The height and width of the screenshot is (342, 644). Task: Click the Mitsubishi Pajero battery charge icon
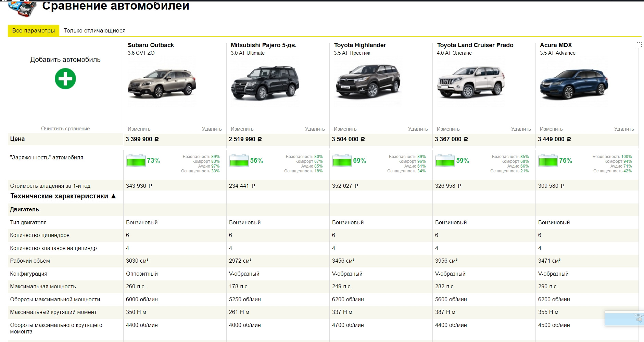pos(239,160)
